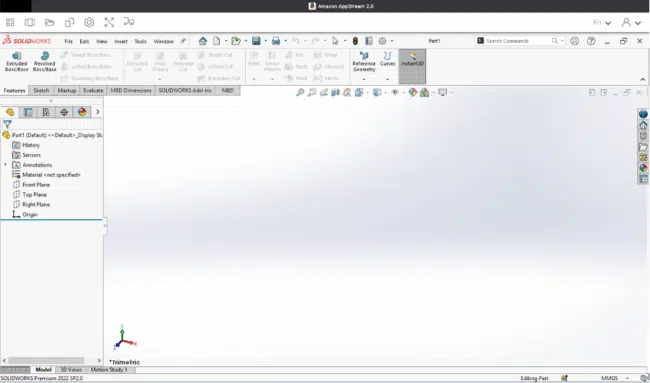This screenshot has width=650, height=383.
Task: Open the View Orientation icon
Action: coord(359,92)
